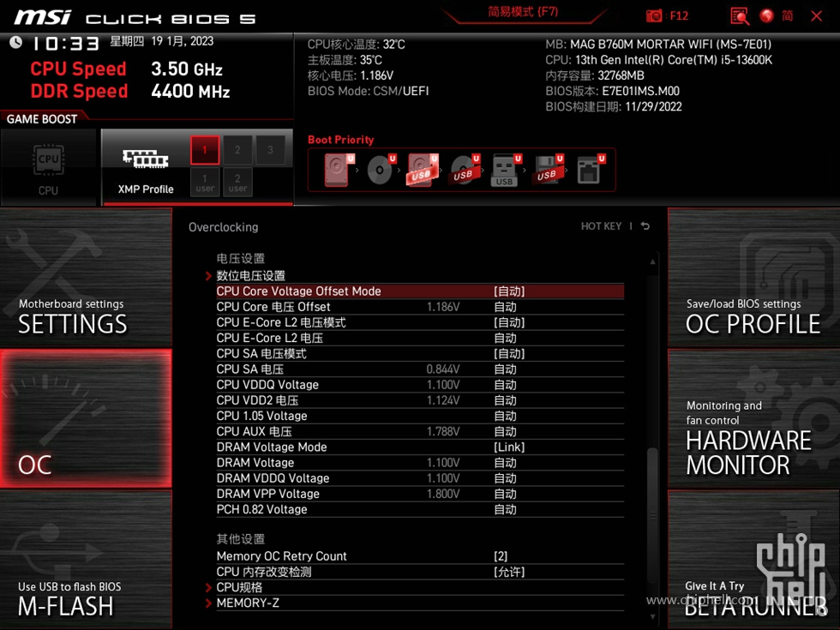The image size is (840, 630).
Task: Click the 简 language label
Action: click(x=787, y=15)
